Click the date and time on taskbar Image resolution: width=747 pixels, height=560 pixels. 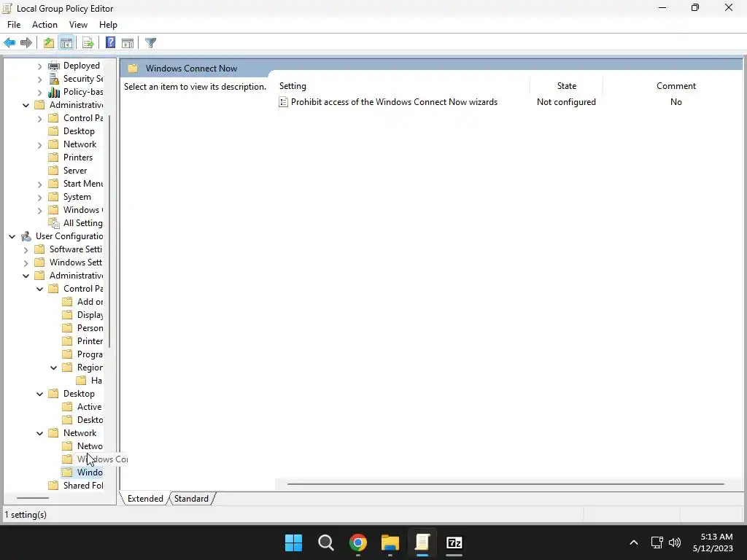pos(713,542)
